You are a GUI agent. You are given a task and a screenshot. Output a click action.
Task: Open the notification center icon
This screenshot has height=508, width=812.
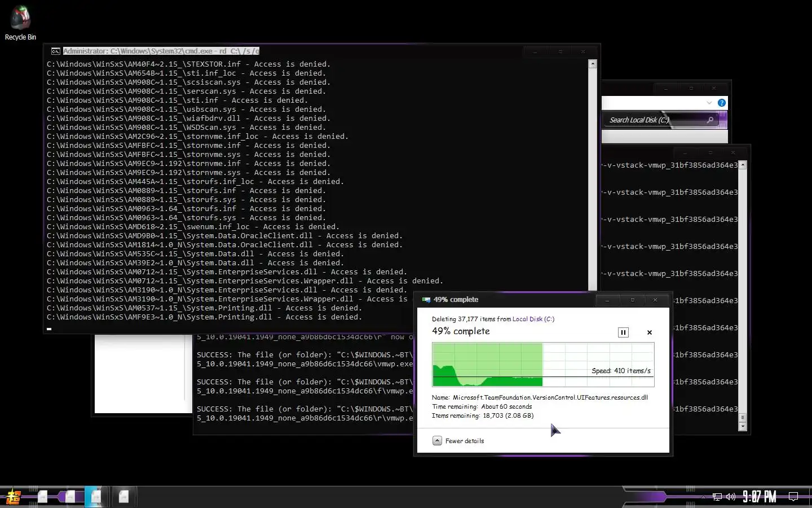point(793,497)
